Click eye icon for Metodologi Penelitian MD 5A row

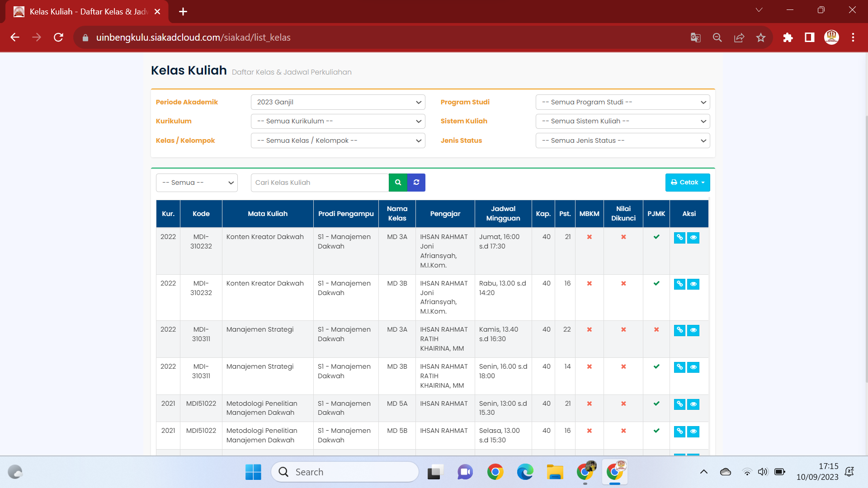693,404
